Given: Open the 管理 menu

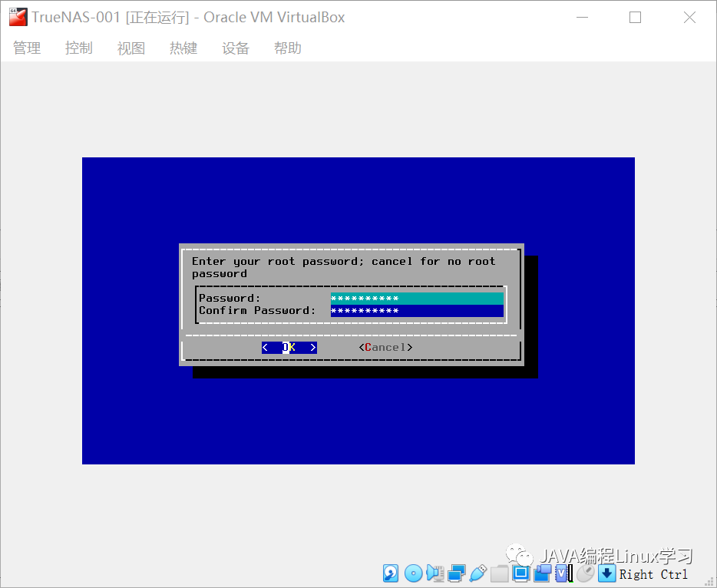Looking at the screenshot, I should pyautogui.click(x=27, y=48).
